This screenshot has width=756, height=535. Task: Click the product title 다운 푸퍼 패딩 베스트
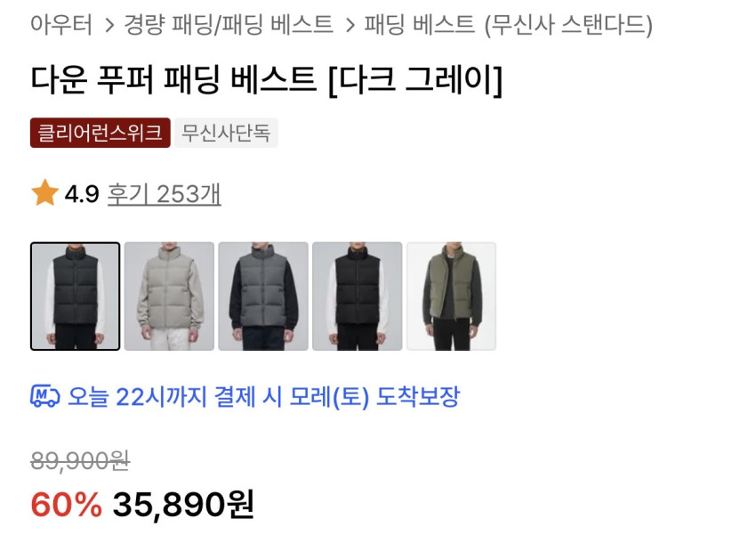coord(173,79)
